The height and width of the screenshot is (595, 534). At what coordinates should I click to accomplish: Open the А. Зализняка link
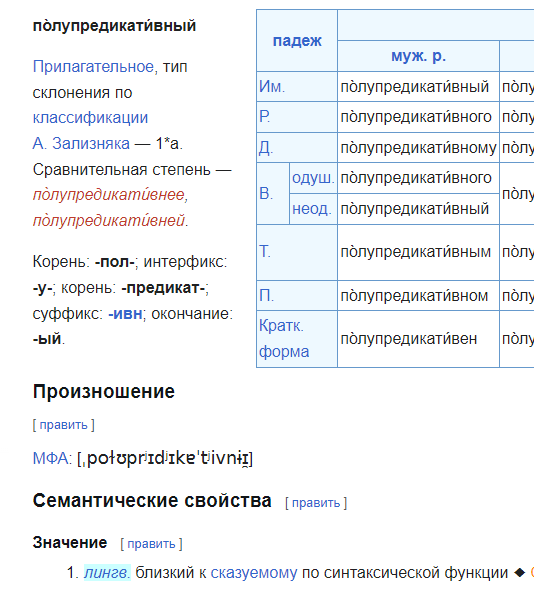point(81,143)
